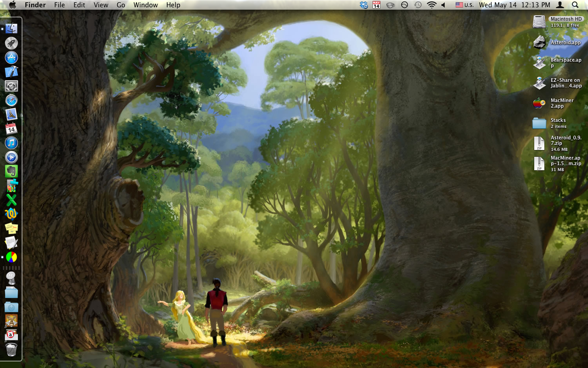588x368 pixels.
Task: Launch iTunes from the dock
Action: (x=11, y=143)
